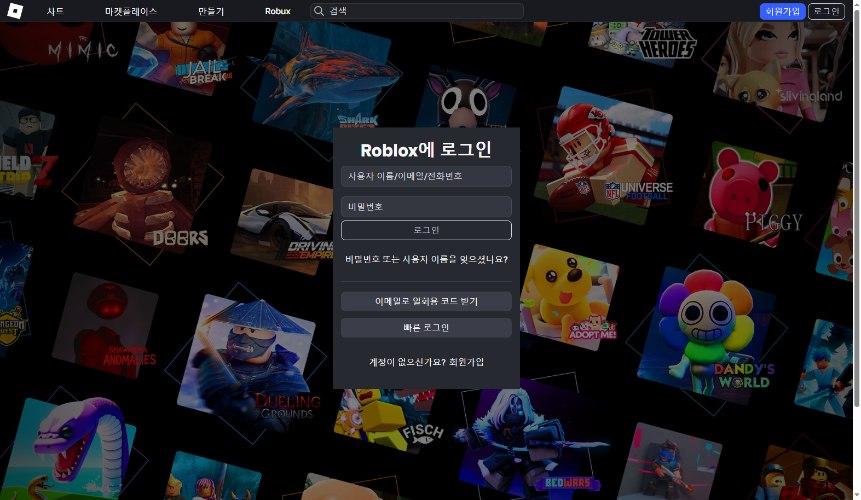Click the 로그인 button in login form
This screenshot has width=861, height=500.
426,230
